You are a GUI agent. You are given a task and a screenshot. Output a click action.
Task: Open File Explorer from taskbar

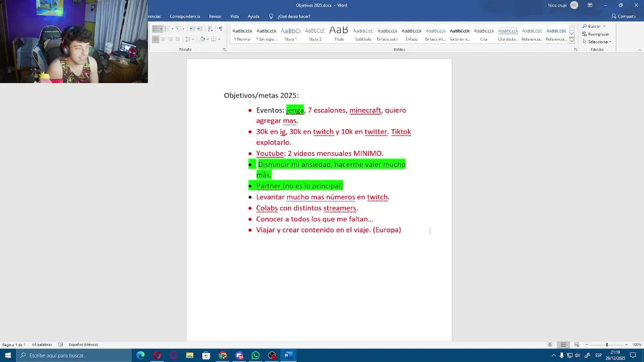[x=190, y=355]
